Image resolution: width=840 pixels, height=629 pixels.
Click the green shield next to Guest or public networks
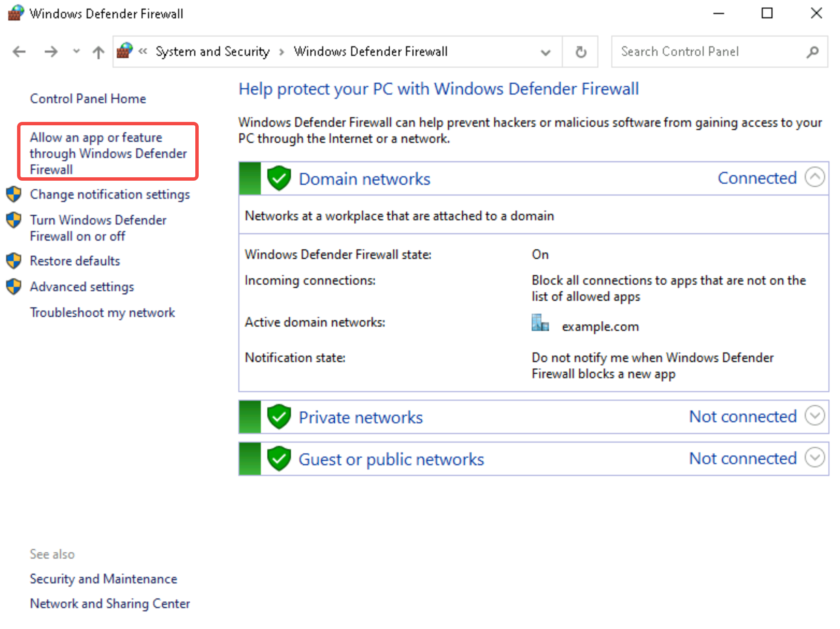[x=279, y=459]
